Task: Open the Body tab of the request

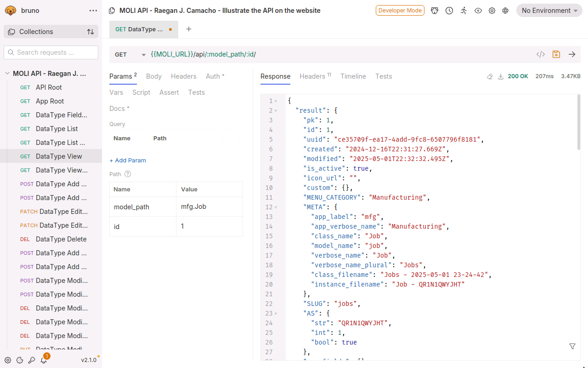Action: [x=153, y=76]
